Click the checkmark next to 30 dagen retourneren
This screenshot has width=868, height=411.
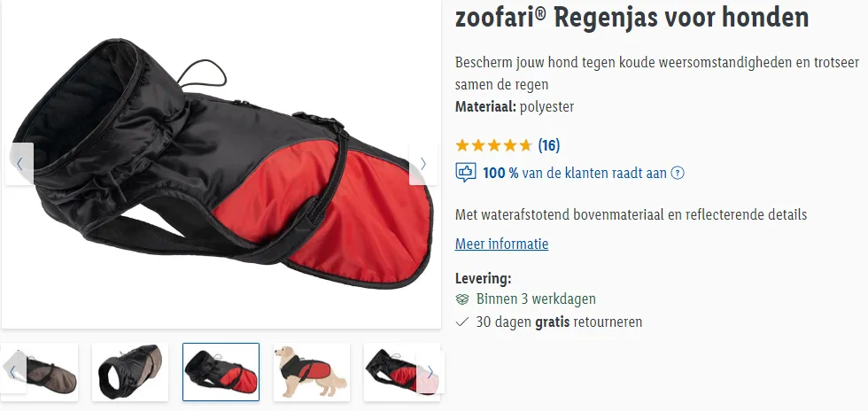(461, 322)
